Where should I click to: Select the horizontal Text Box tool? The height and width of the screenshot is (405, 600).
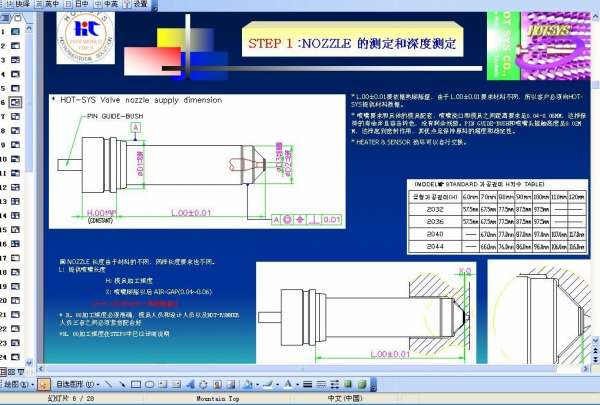pos(163,384)
